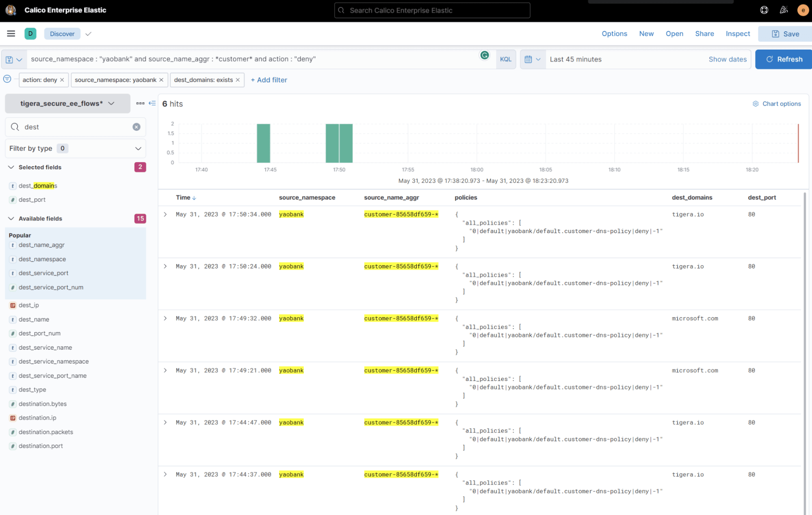This screenshot has height=515, width=812.
Task: Click New in the top menu
Action: point(646,34)
